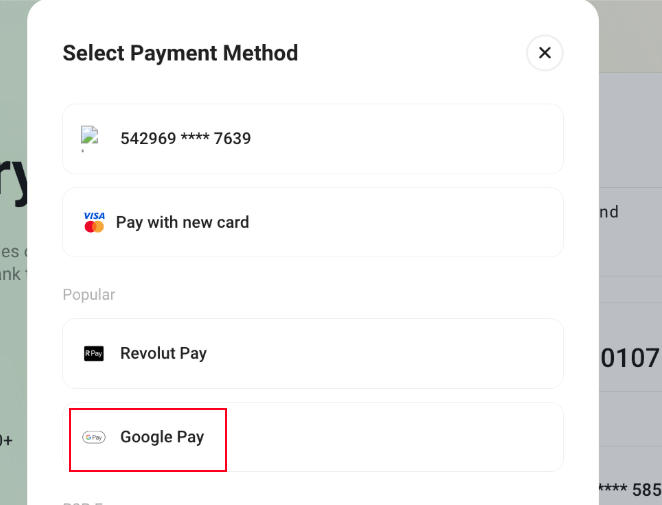Select the Revolut Pay payment option
This screenshot has height=505, width=662.
[312, 353]
